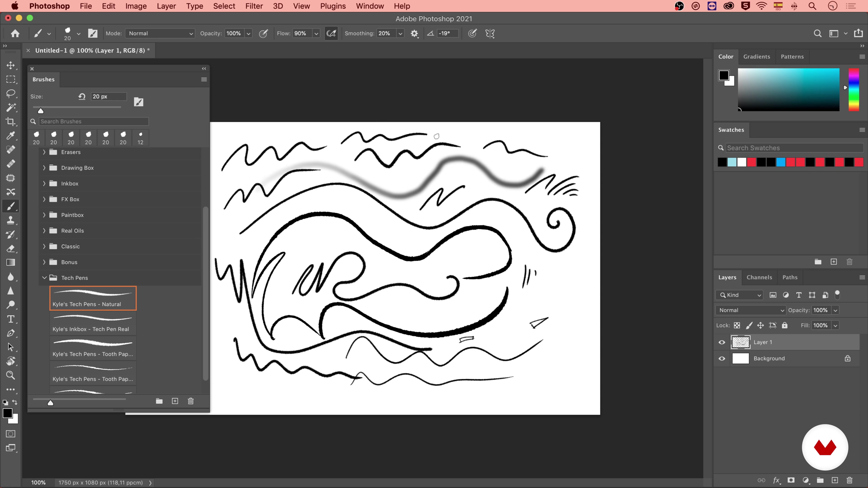Switch to the Gradients tab
The width and height of the screenshot is (868, 488).
pyautogui.click(x=757, y=56)
